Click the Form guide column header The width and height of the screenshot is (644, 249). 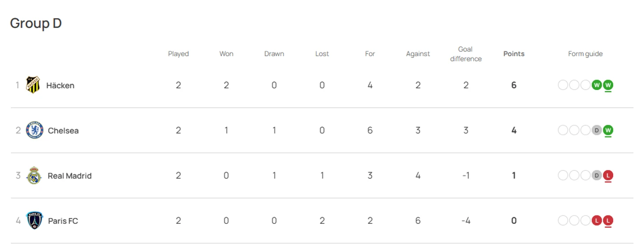[x=585, y=54]
